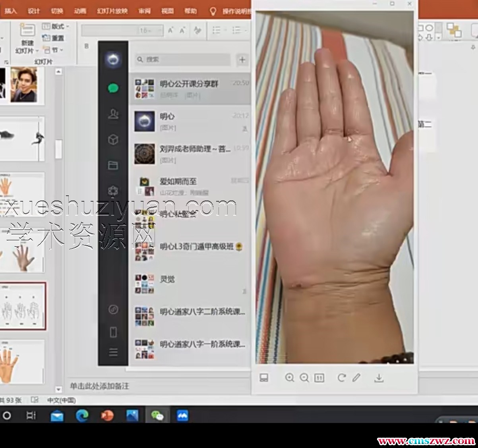This screenshot has height=448, width=478.
Task: Click the plus button beside WeChat search
Action: tap(242, 60)
